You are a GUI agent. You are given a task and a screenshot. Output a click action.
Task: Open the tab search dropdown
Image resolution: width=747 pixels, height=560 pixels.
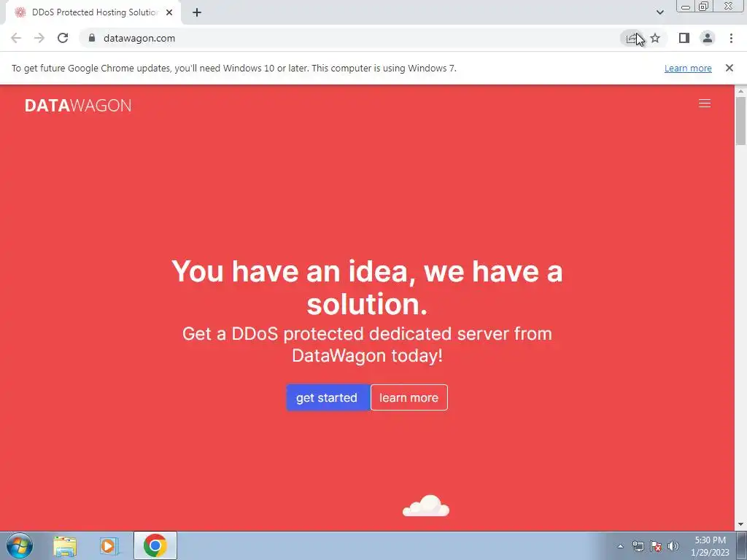coord(659,12)
